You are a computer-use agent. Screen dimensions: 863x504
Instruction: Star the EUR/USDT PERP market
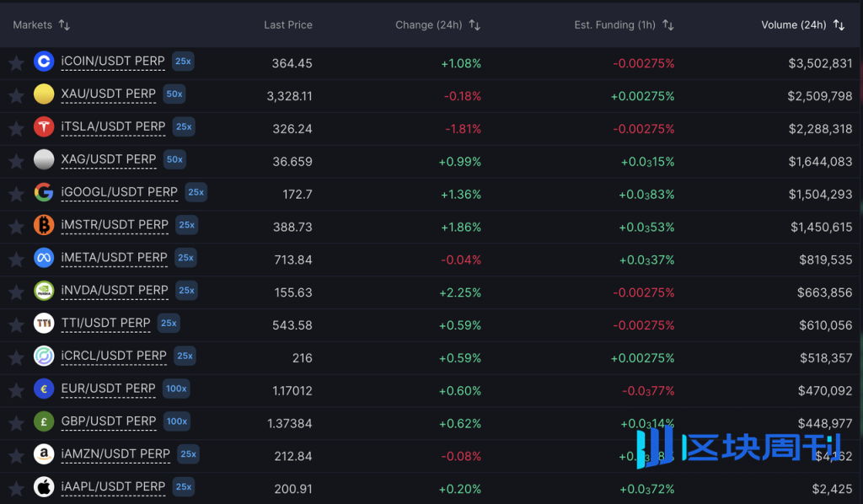[16, 390]
